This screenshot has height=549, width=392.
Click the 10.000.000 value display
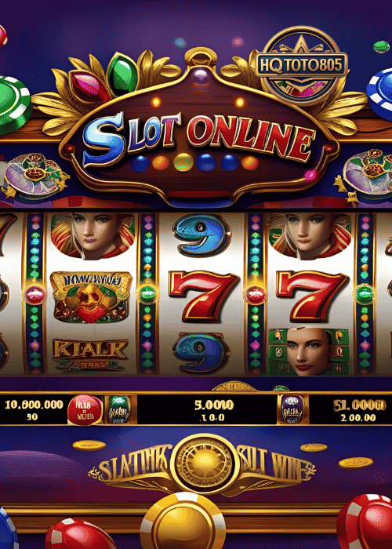[x=34, y=405]
